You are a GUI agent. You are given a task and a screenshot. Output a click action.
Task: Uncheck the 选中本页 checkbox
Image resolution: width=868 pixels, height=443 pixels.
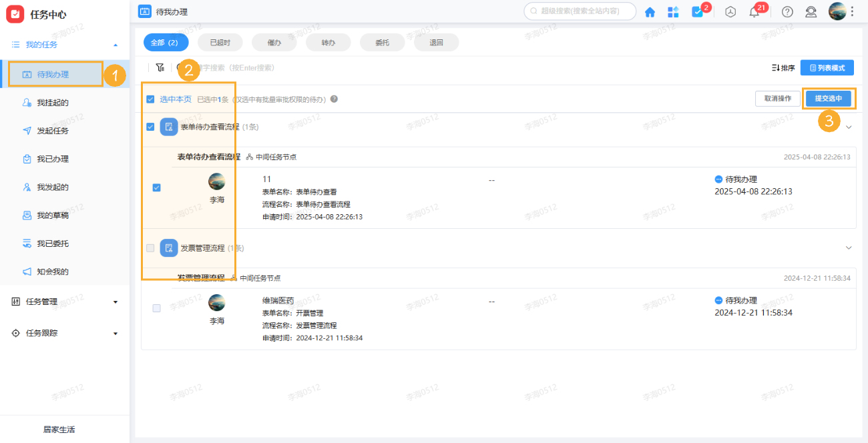150,98
